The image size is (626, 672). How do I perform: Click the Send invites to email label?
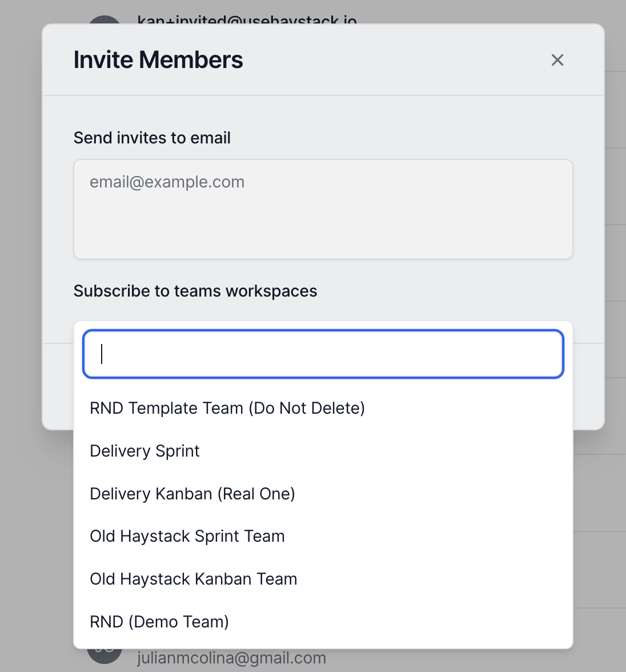(x=152, y=138)
